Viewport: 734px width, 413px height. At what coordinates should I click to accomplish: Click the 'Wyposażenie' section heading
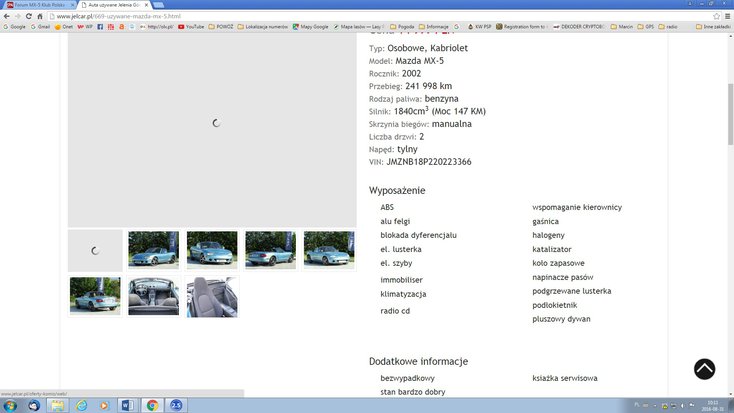tap(397, 191)
